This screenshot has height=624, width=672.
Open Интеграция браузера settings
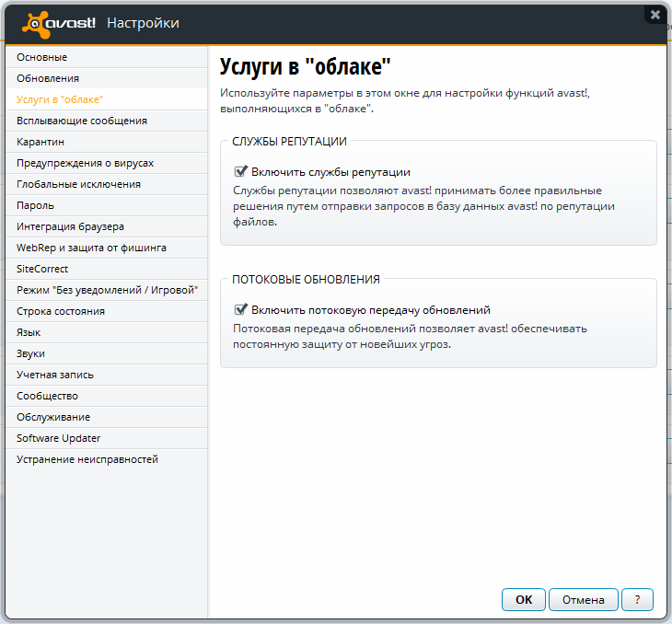pos(107,226)
